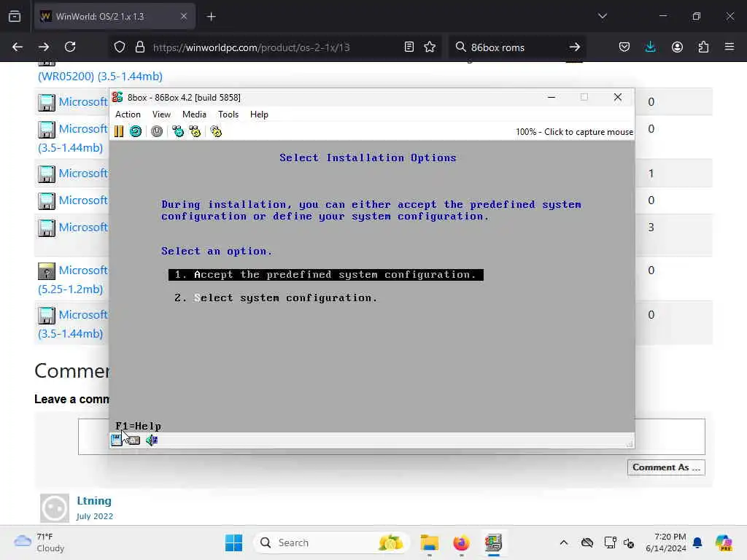The height and width of the screenshot is (560, 747).
Task: Send Ctrl+Alt+Del via the 86Box toolbar icon
Action: click(x=178, y=131)
